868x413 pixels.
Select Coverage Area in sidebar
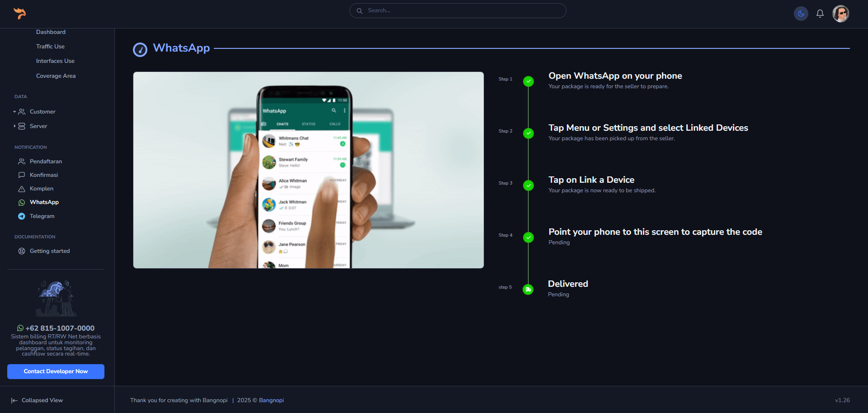(56, 76)
